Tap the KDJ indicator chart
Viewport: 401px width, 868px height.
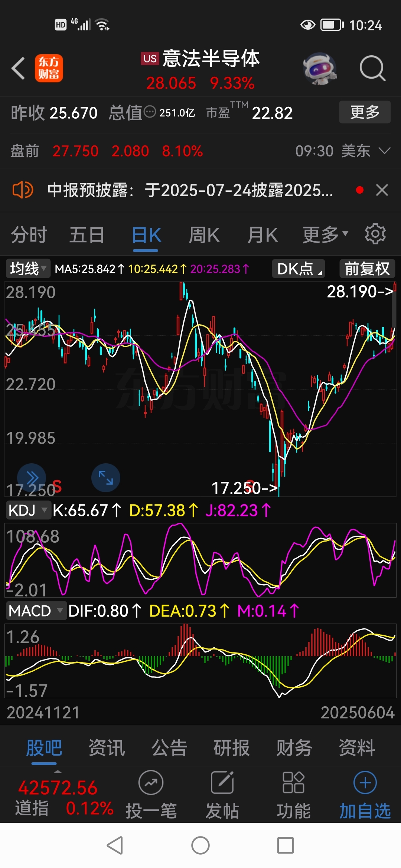coord(200,560)
